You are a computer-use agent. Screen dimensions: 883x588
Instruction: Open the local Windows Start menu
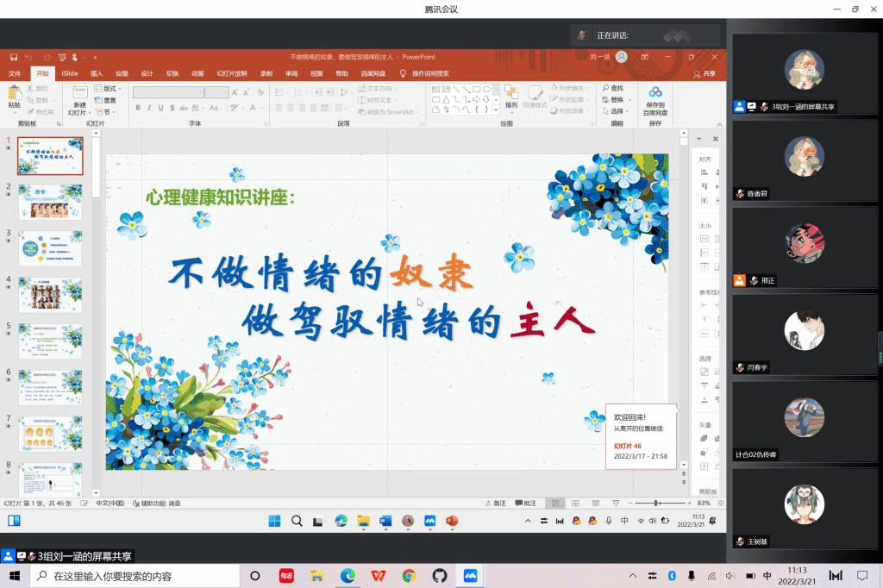15,576
